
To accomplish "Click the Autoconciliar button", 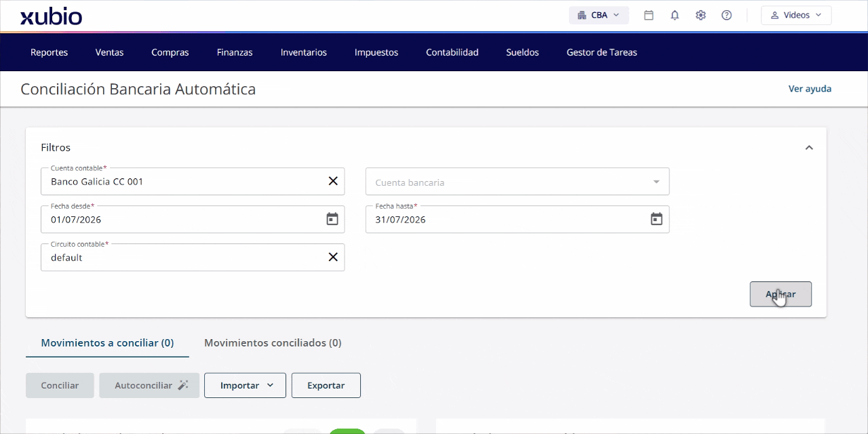I will click(x=149, y=385).
